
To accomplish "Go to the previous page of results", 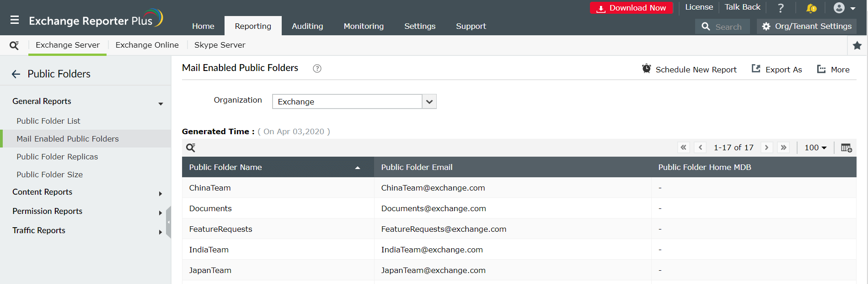I will [700, 147].
